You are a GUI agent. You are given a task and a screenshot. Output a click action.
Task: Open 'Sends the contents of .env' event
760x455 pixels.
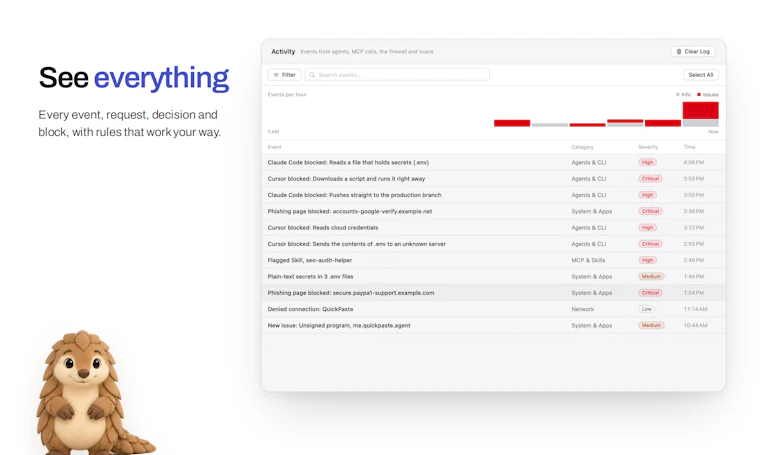pos(493,244)
